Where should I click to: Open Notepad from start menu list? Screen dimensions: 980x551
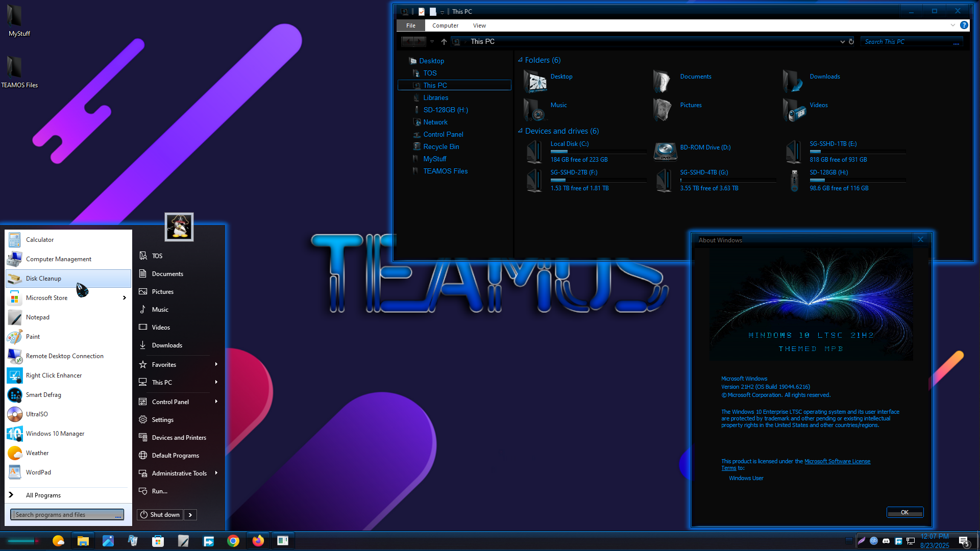click(68, 317)
